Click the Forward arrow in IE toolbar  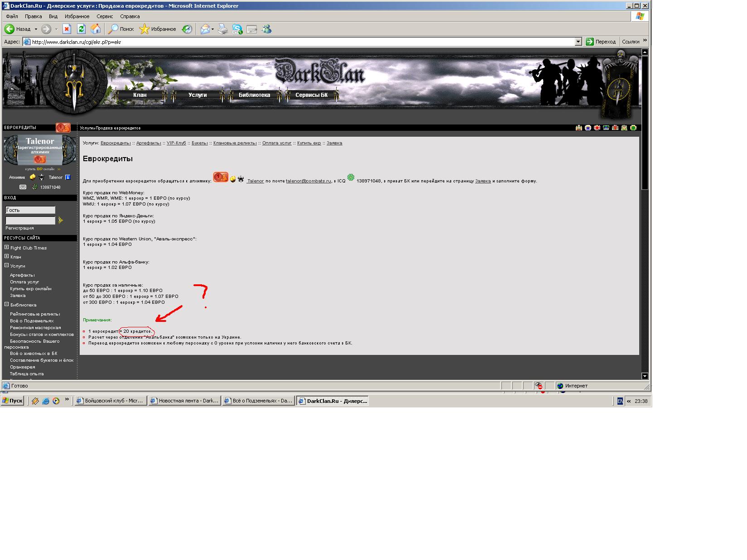(46, 29)
